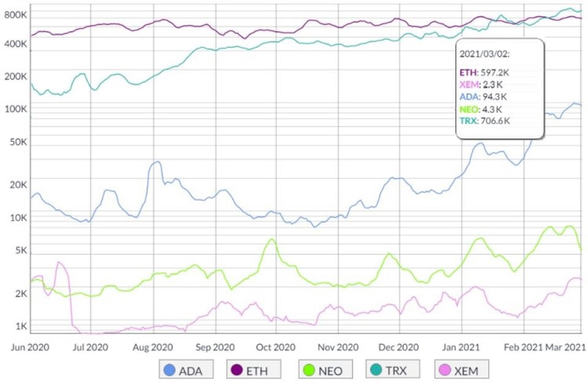The height and width of the screenshot is (384, 588).
Task: Click NEO 4.3K tooltip entry
Action: click(481, 109)
